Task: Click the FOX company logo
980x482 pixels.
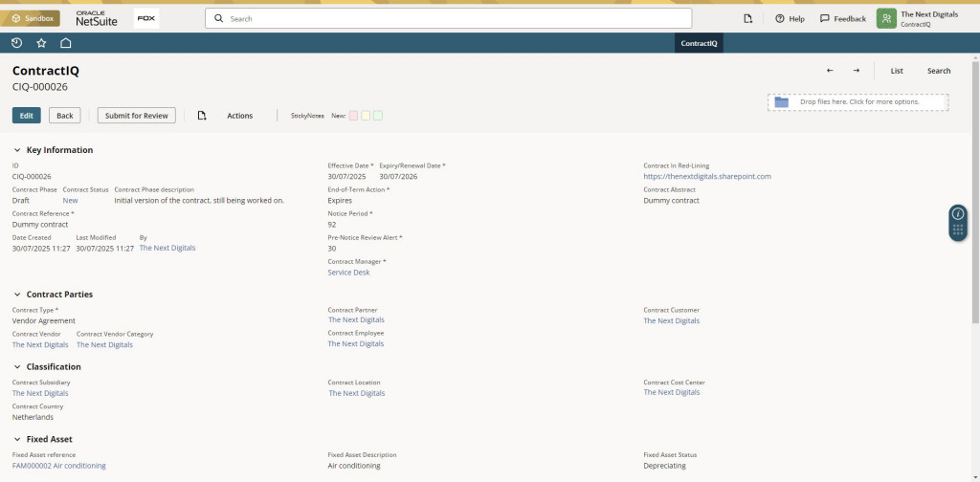Action: [x=146, y=19]
